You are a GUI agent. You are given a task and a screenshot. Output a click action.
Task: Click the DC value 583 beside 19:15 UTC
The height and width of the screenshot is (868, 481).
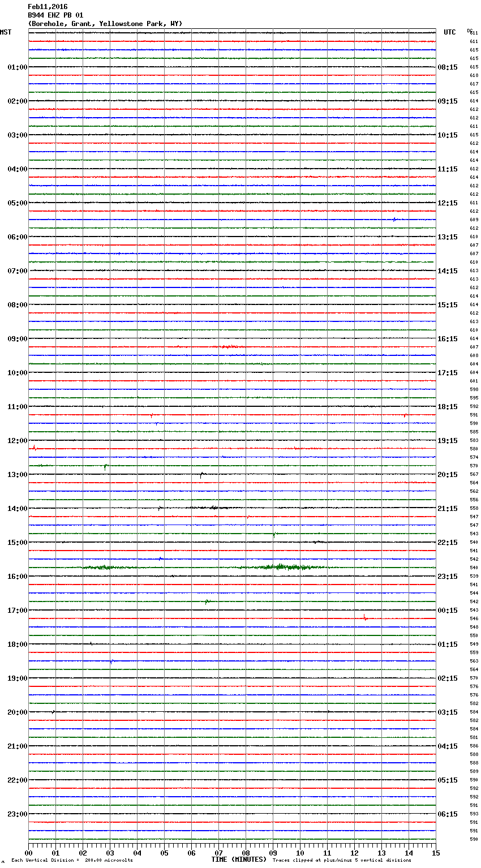click(474, 440)
